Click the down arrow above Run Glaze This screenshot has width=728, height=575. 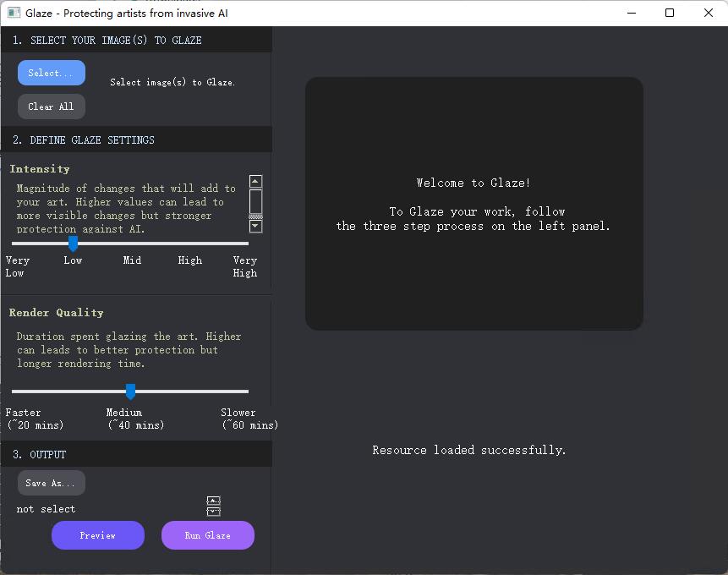coord(214,512)
